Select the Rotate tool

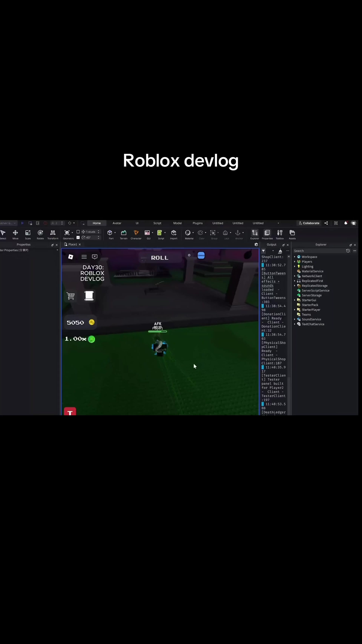(x=40, y=234)
